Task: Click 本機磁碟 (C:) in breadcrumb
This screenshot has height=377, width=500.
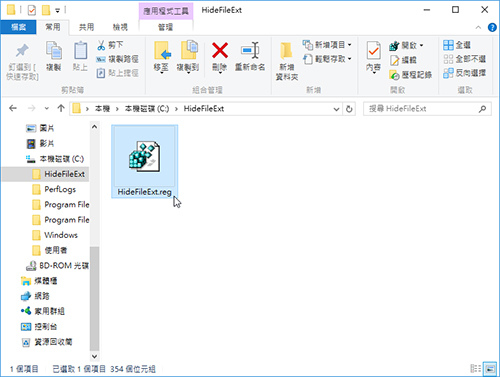Action: 147,109
